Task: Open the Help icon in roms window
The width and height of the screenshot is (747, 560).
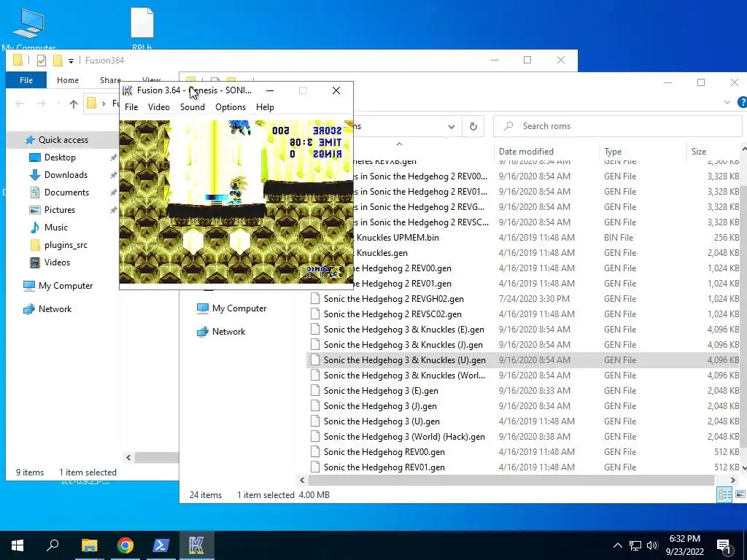Action: click(742, 102)
